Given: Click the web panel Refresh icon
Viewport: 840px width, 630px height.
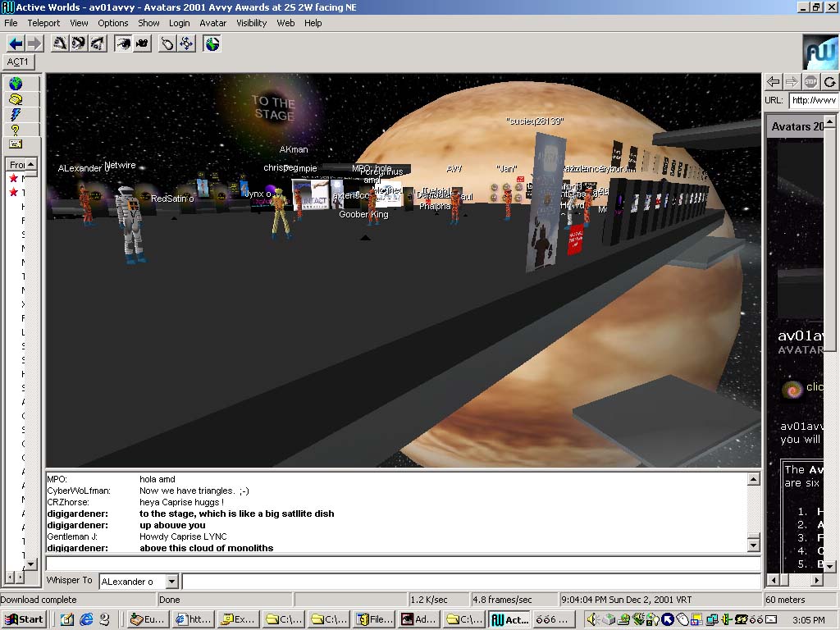Looking at the screenshot, I should pos(829,81).
